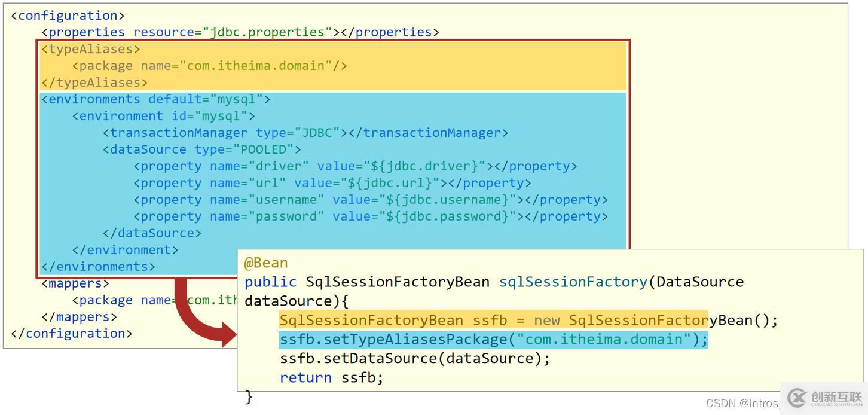Click the opening typeAliases tag
The height and width of the screenshot is (415, 868).
[90, 49]
